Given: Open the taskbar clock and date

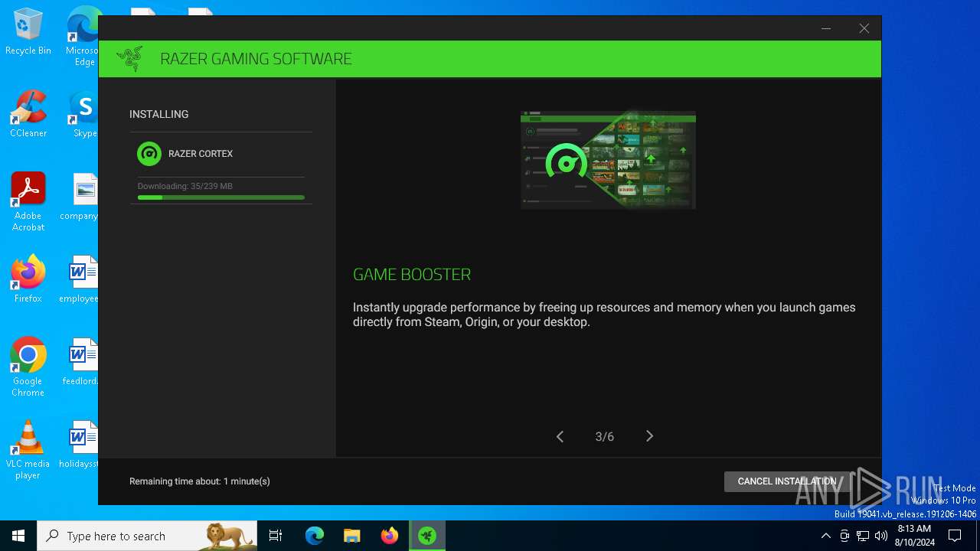Looking at the screenshot, I should (x=914, y=536).
